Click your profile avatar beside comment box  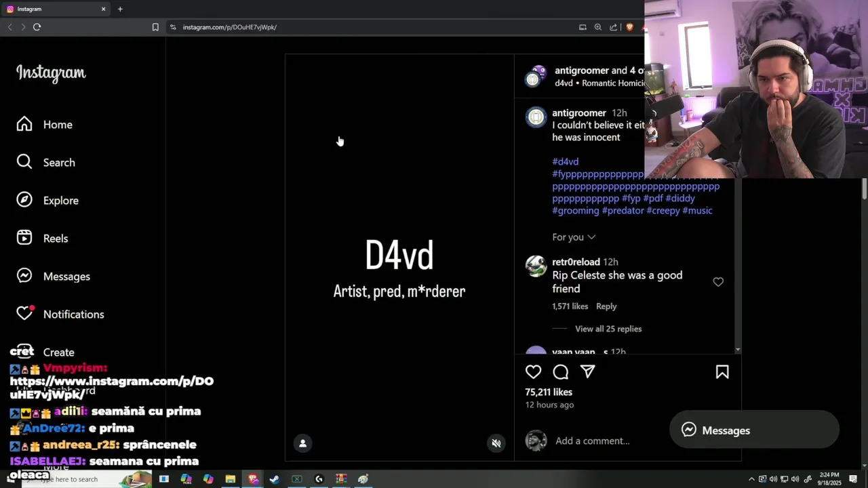coord(536,441)
